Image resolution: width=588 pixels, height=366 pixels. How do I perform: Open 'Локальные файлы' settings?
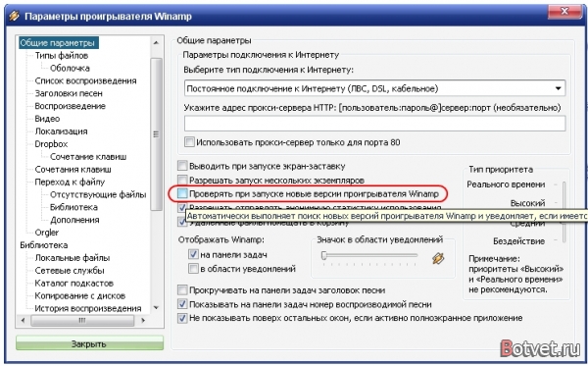coord(73,258)
